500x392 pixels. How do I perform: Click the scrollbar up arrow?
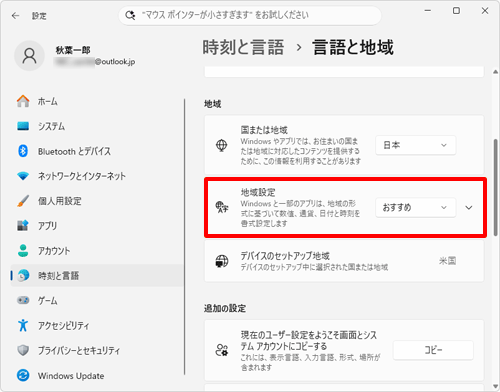pos(496,72)
